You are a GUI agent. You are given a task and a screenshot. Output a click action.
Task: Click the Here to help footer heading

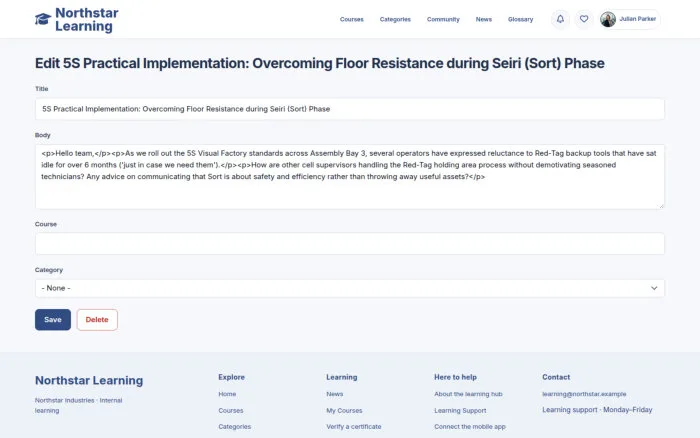(x=455, y=377)
